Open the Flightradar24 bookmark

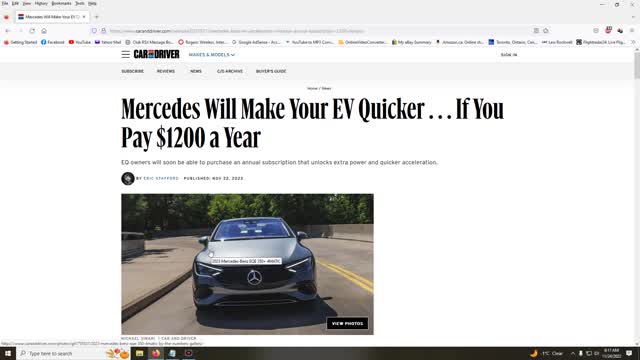pos(600,42)
